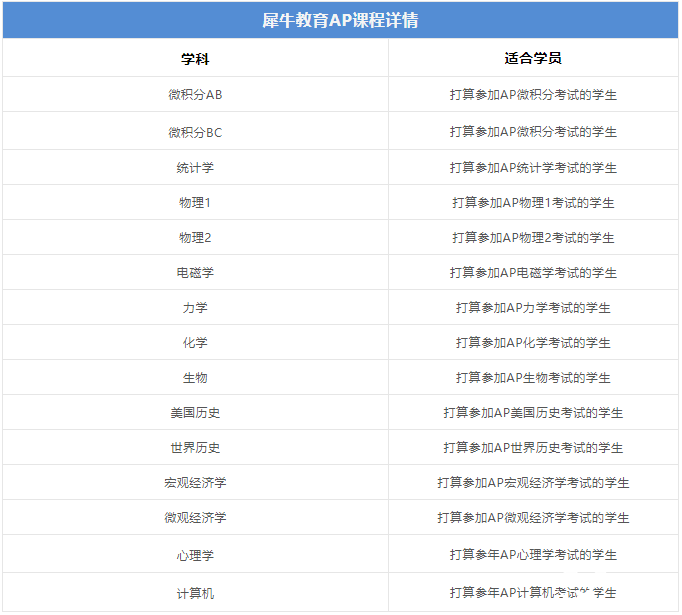Select the 力学 subject cell

coord(195,308)
